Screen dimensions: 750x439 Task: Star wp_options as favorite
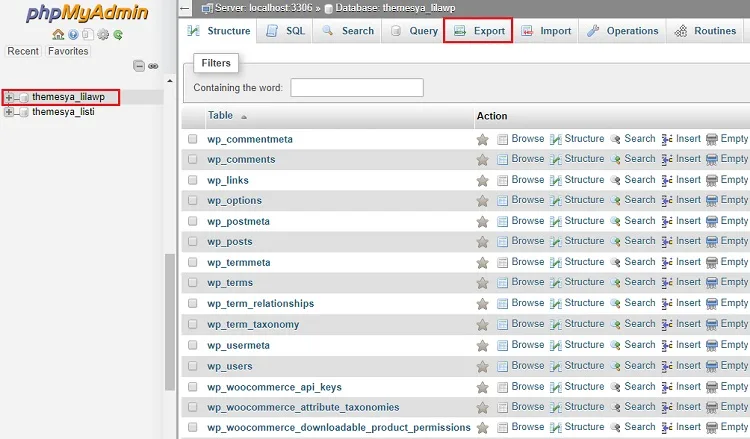click(x=483, y=201)
